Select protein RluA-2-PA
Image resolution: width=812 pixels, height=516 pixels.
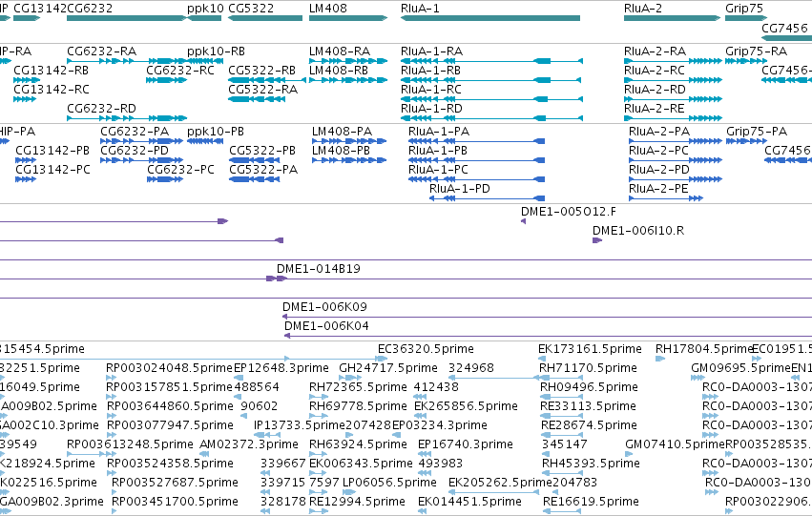pyautogui.click(x=676, y=141)
